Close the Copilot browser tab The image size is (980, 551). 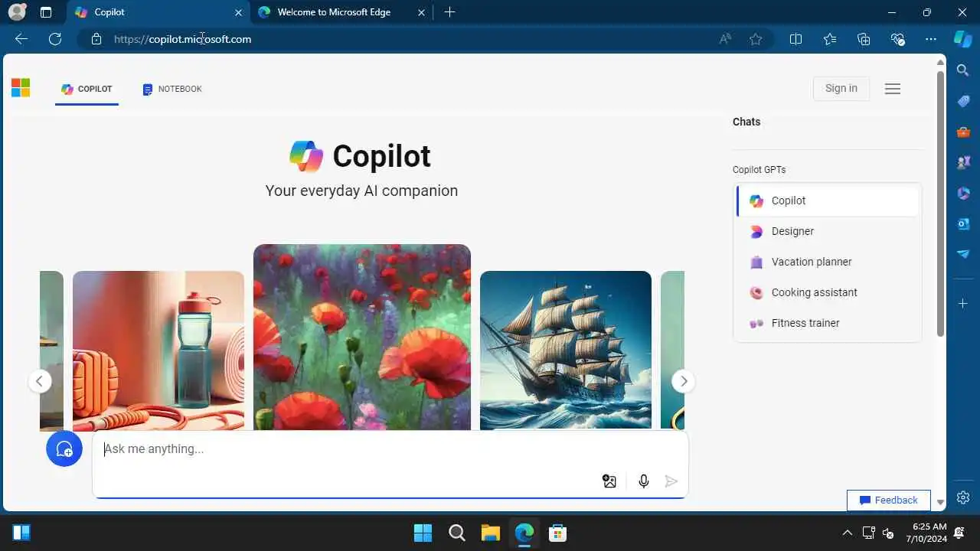(238, 12)
